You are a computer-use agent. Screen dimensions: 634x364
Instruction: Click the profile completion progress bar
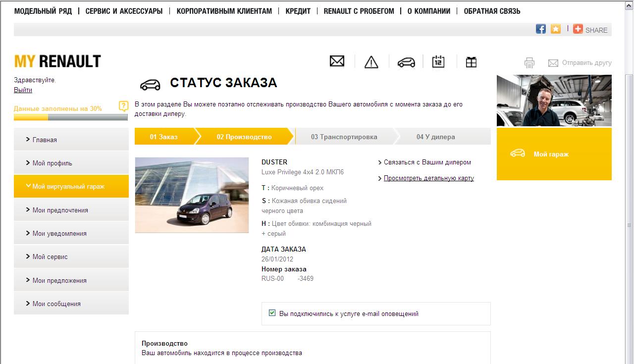(x=71, y=117)
